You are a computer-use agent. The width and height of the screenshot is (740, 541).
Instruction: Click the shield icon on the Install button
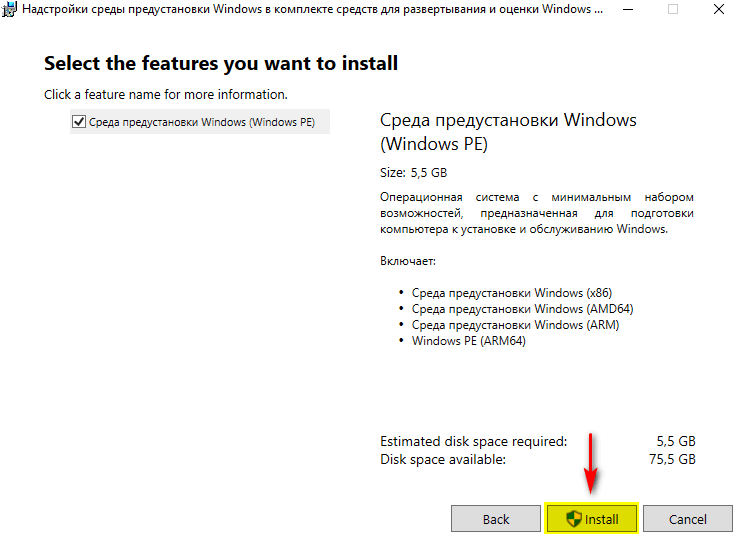click(573, 519)
